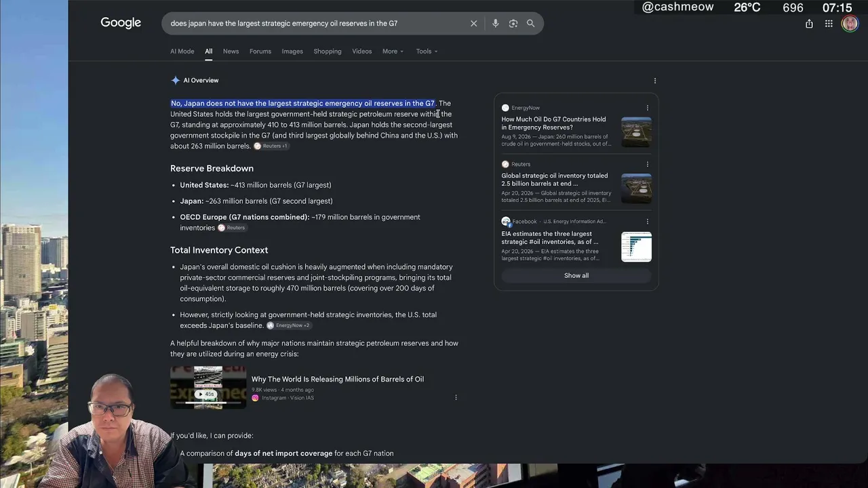Clear the search query with the X icon
The image size is (868, 488).
click(x=474, y=24)
